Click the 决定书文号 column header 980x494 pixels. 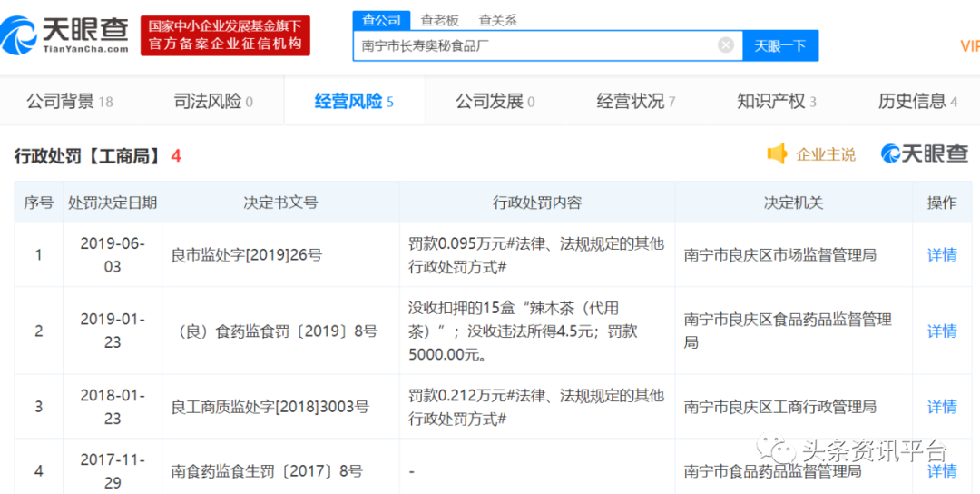click(280, 203)
